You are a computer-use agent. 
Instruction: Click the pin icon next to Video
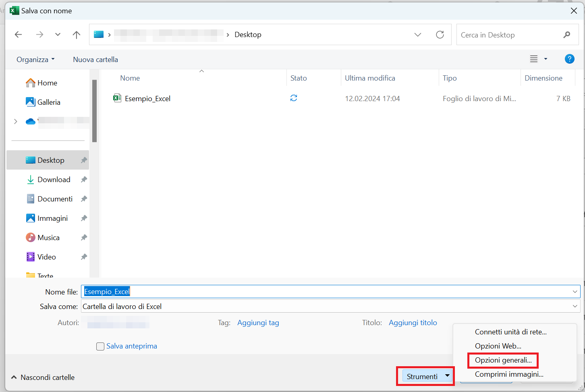84,257
